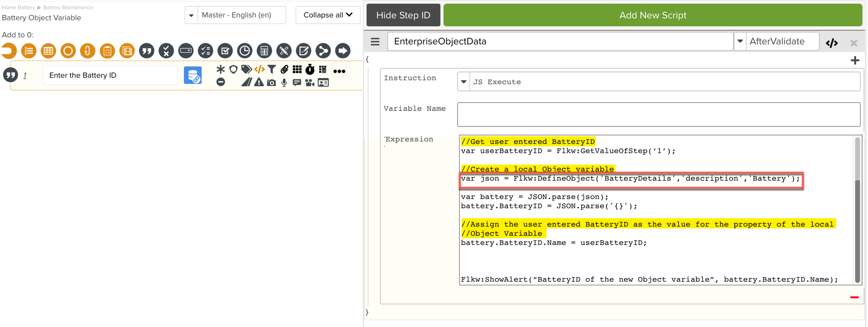868x327 pixels.
Task: Click the clock time step icon
Action: point(245,51)
